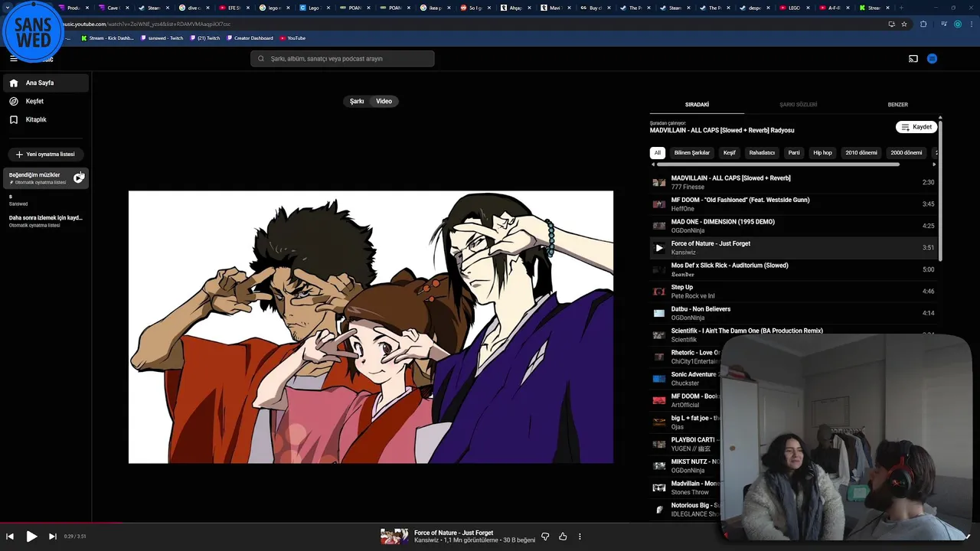Filter queue by Parti chip
The height and width of the screenshot is (551, 980).
[x=794, y=152]
